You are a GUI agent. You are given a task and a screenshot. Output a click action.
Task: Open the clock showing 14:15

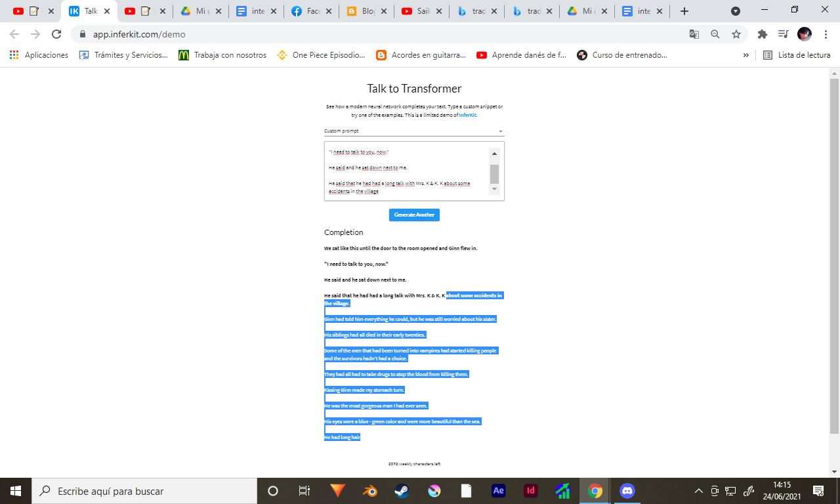pyautogui.click(x=782, y=491)
